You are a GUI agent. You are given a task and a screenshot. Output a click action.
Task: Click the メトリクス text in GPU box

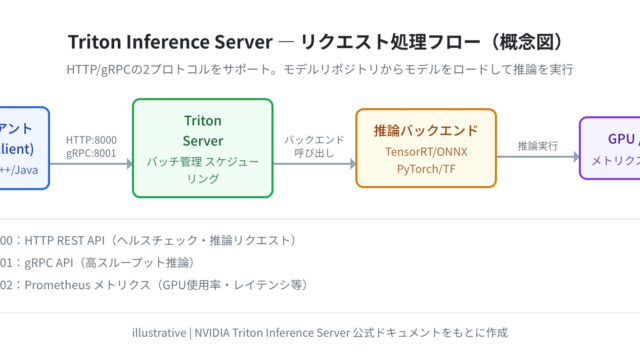(x=616, y=161)
